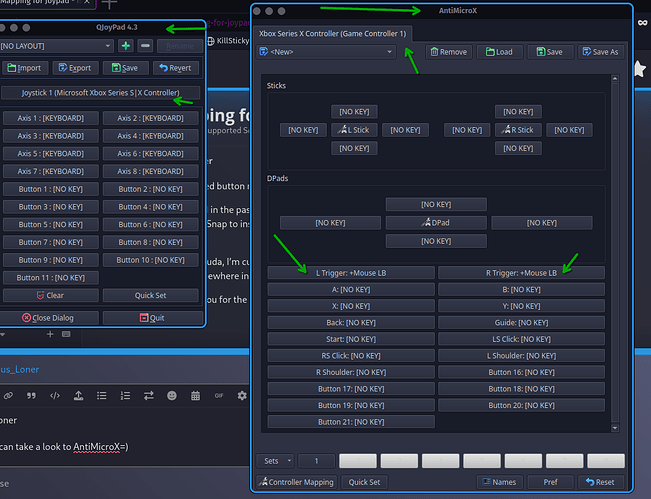Click the AntiMicroX scrollbar down arrow
This screenshot has width=651, height=499.
[615, 428]
